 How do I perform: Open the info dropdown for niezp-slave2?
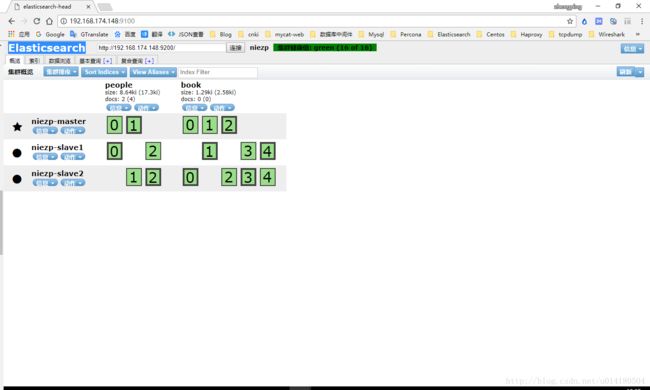pyautogui.click(x=45, y=183)
